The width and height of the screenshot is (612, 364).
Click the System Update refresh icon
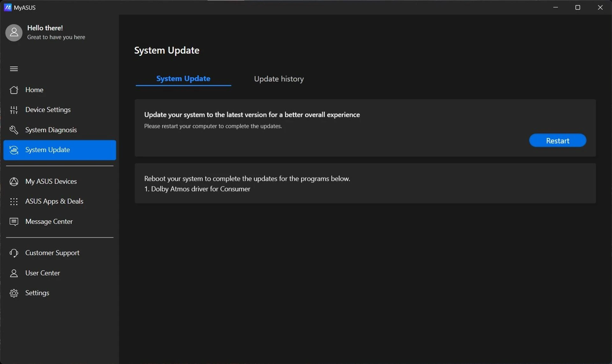(x=14, y=150)
